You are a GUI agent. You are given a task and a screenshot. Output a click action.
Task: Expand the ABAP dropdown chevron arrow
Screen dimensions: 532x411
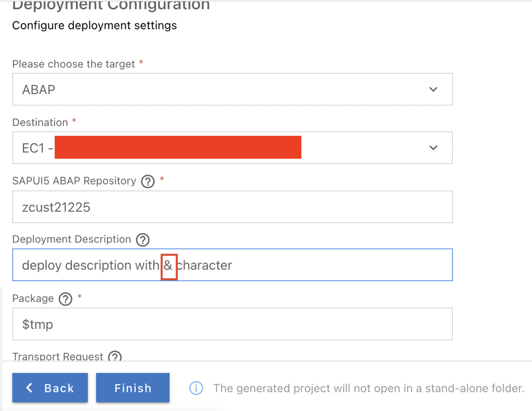coord(433,89)
